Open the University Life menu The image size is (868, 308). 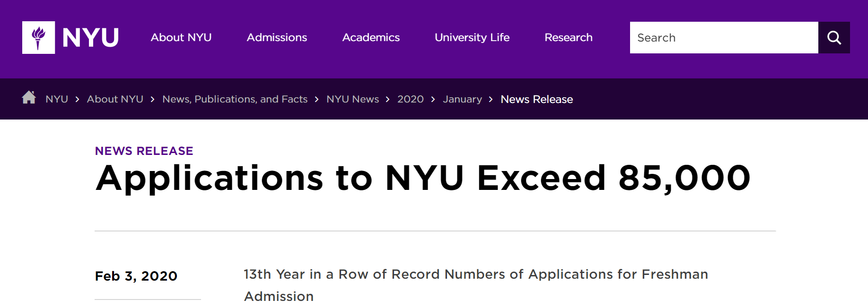472,38
